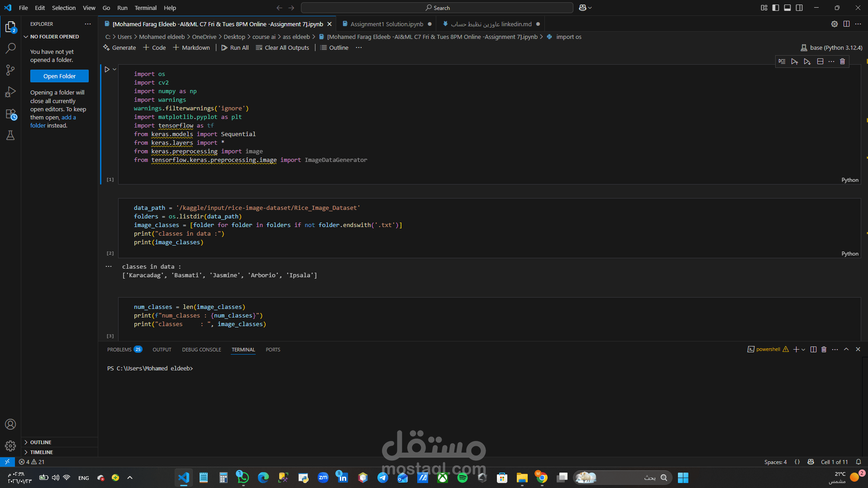Delete the active cell with trash icon
The image size is (868, 488).
coord(842,62)
